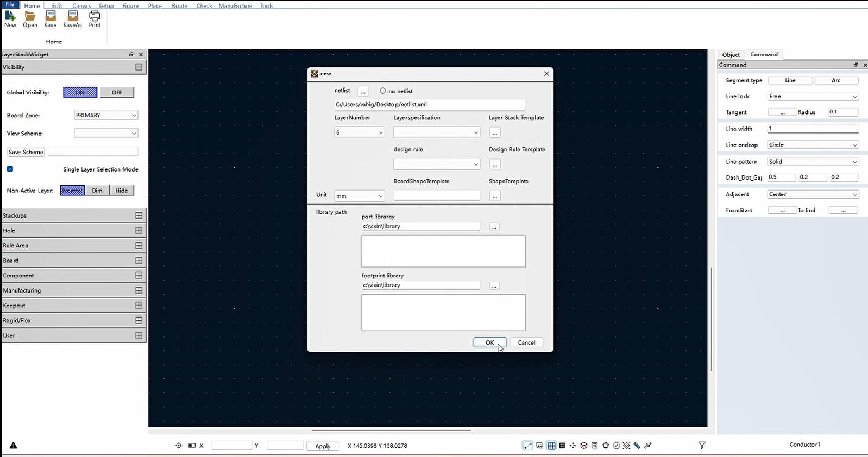Click the canvas vertical scrollbar
The width and height of the screenshot is (868, 457).
point(711,319)
